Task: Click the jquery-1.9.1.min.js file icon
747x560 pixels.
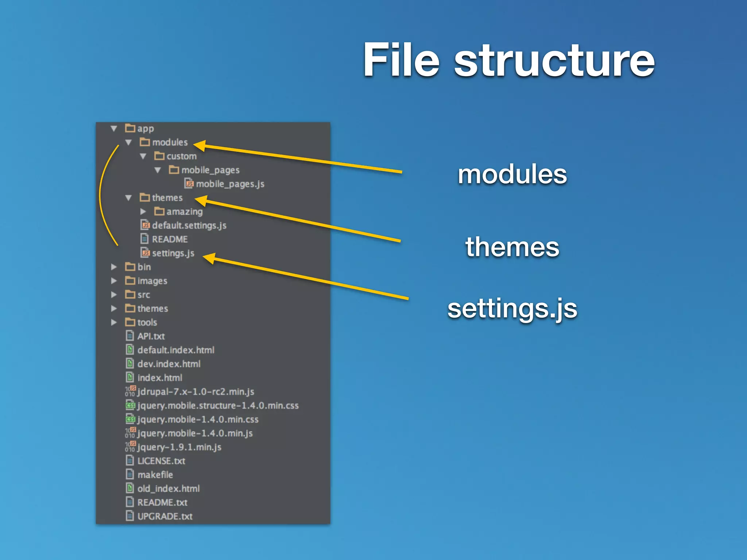Action: tap(130, 446)
